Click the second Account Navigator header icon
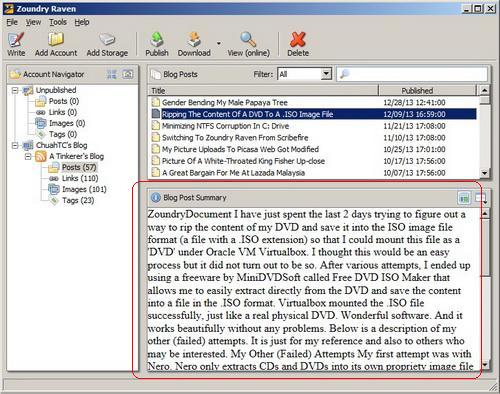 [x=128, y=74]
